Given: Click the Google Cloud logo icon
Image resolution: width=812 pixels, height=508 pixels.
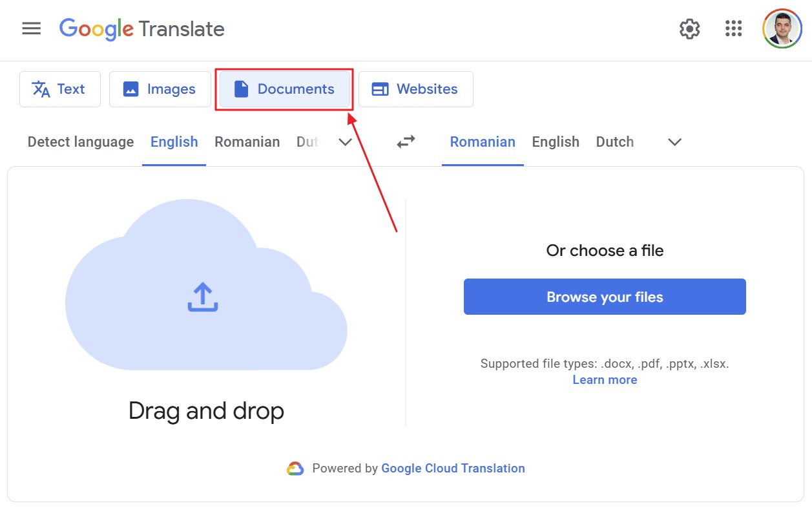Looking at the screenshot, I should [295, 468].
